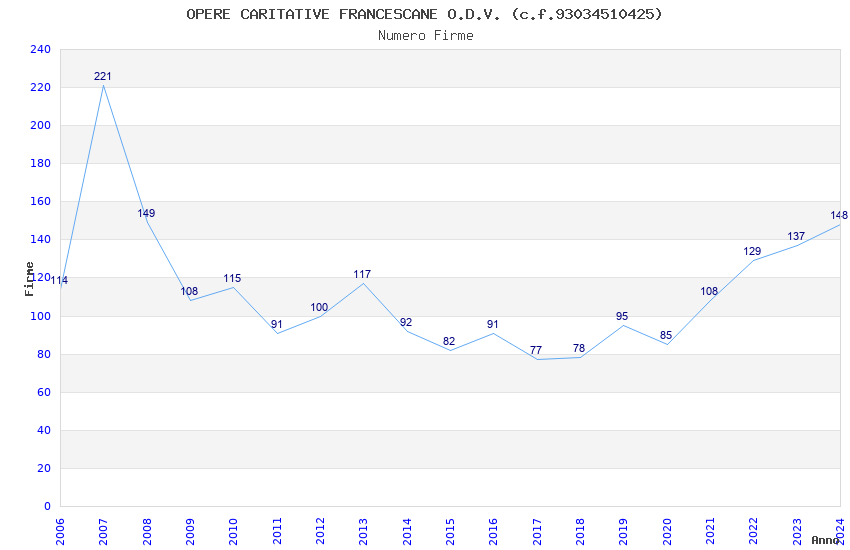Click the Numero Firme subtitle
This screenshot has width=850, height=550.
426,36
